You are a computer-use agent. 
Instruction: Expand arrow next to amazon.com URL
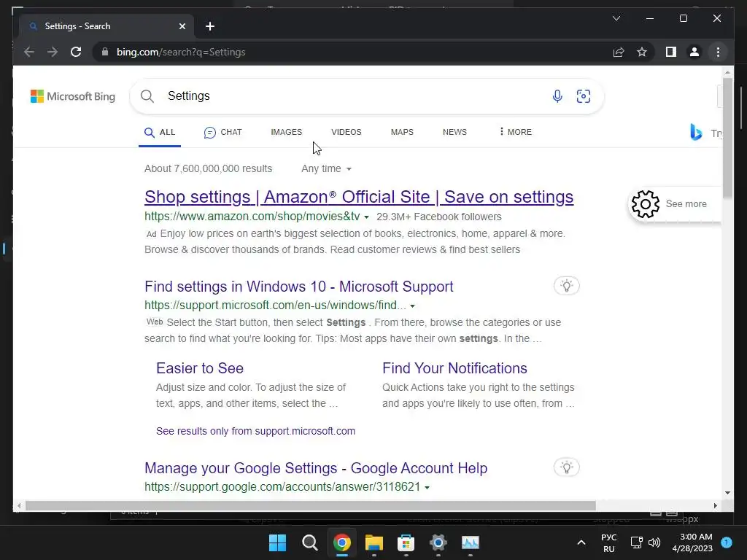[x=366, y=217]
